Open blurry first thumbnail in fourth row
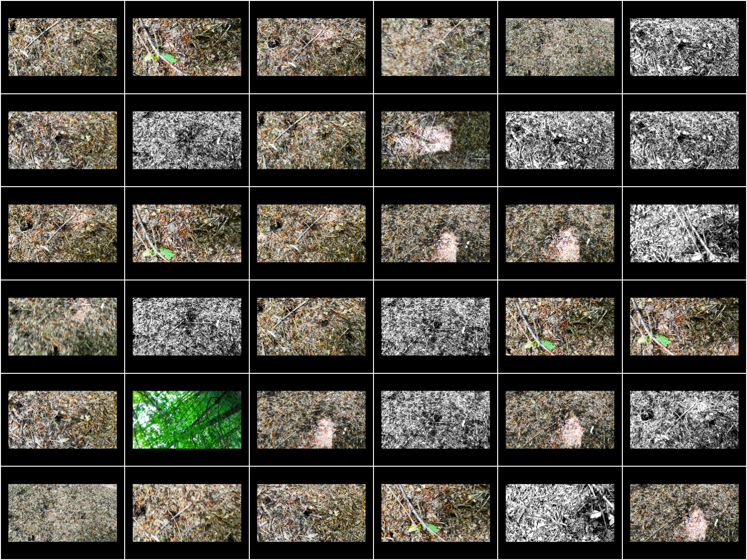The width and height of the screenshot is (747, 560). pos(63,327)
